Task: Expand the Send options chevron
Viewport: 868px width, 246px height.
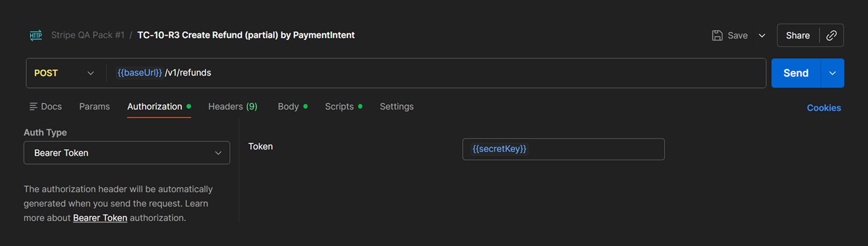Action: pos(833,73)
